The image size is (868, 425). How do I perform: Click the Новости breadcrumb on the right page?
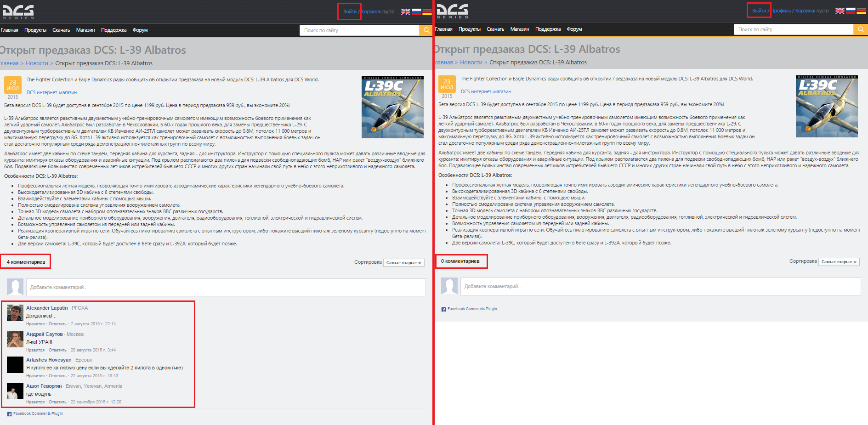click(471, 62)
